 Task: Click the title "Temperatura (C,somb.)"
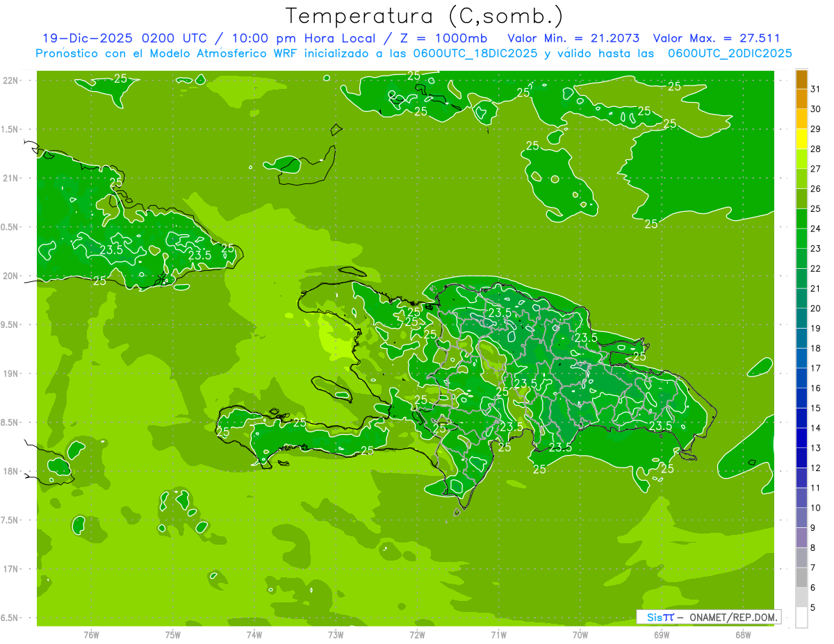tap(424, 16)
